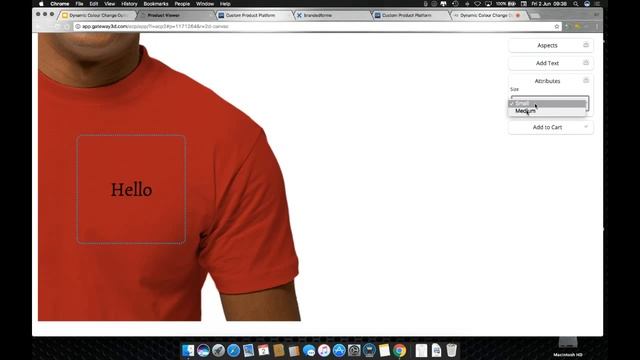The width and height of the screenshot is (640, 360).
Task: Expand the Add to Cart arrow
Action: tap(586, 127)
